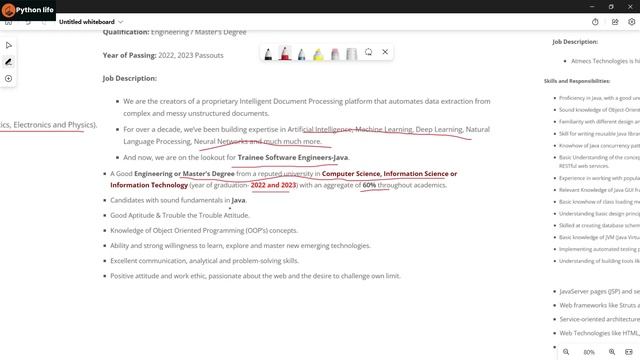The height and width of the screenshot is (360, 640).
Task: Click the Qualification label at top
Action: (x=126, y=32)
